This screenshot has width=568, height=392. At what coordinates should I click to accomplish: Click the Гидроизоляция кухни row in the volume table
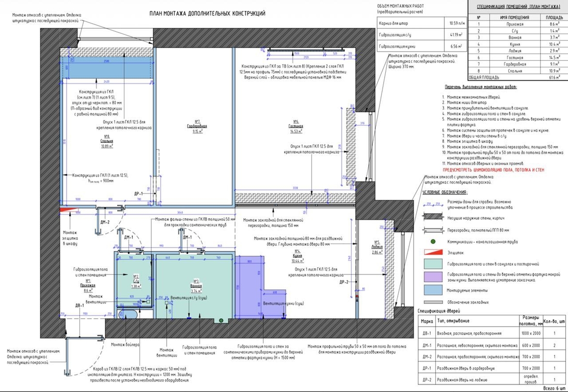421,46
